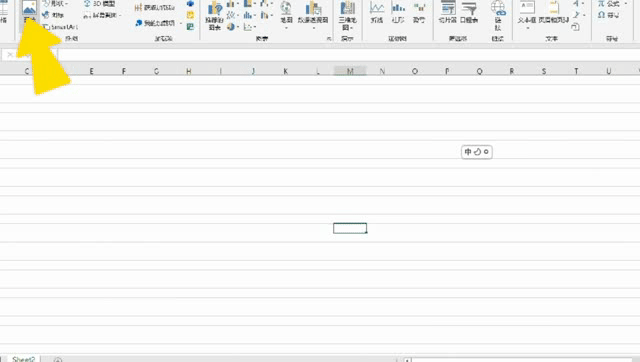
Task: Toggle IME punctuation mode circle
Action: tap(486, 152)
